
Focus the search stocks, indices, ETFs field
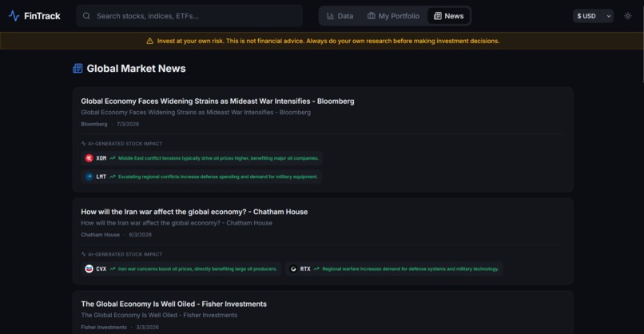click(x=189, y=16)
